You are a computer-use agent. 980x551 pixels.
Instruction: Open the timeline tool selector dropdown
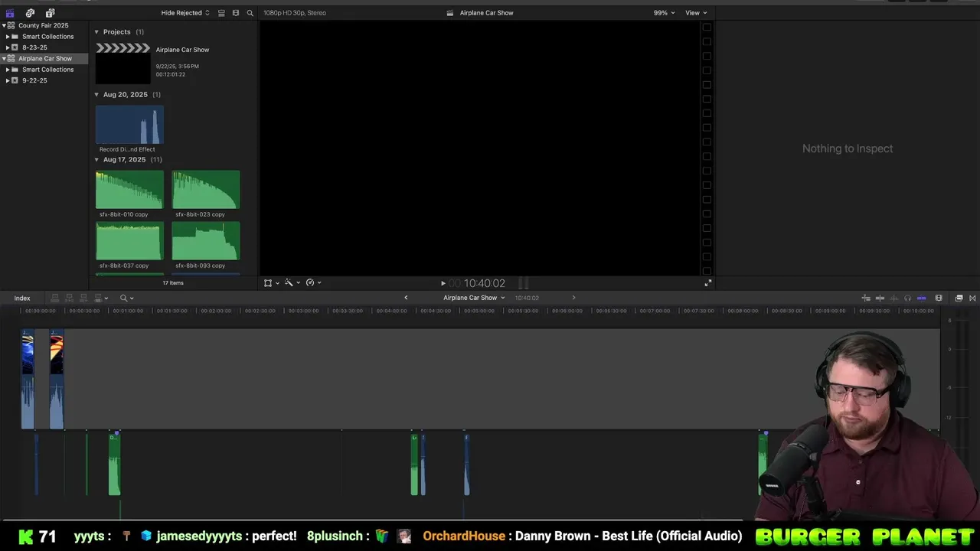pos(126,298)
